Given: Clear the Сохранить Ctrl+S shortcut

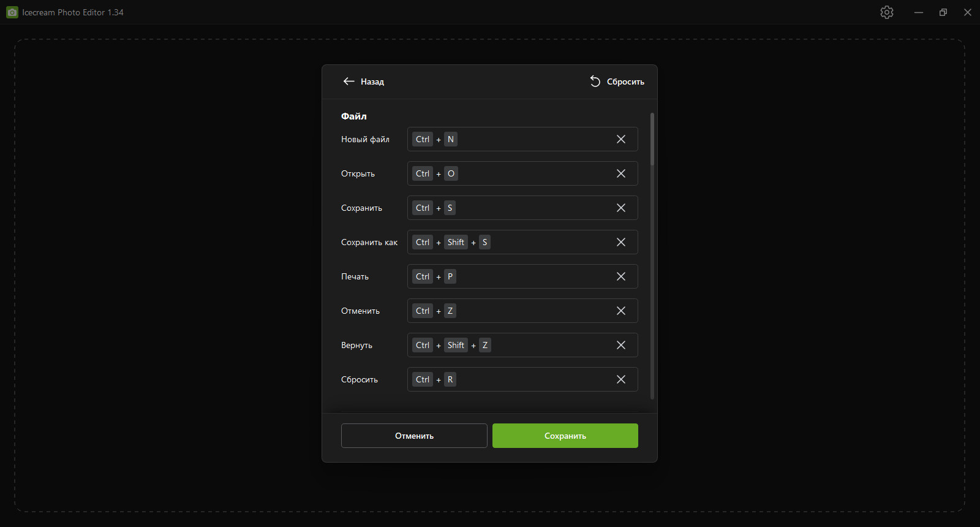Looking at the screenshot, I should (621, 208).
